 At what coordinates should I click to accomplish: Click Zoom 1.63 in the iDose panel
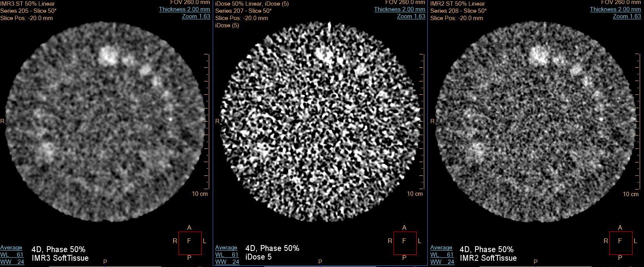pos(411,16)
